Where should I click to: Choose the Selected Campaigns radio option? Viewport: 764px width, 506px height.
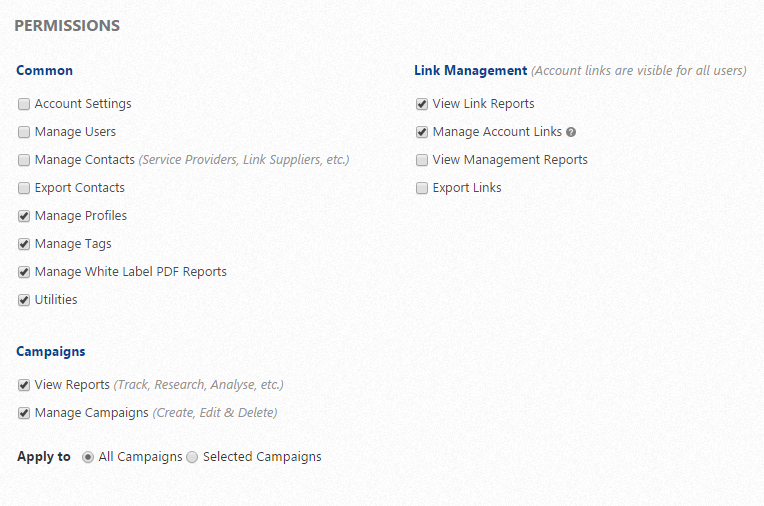click(x=192, y=457)
